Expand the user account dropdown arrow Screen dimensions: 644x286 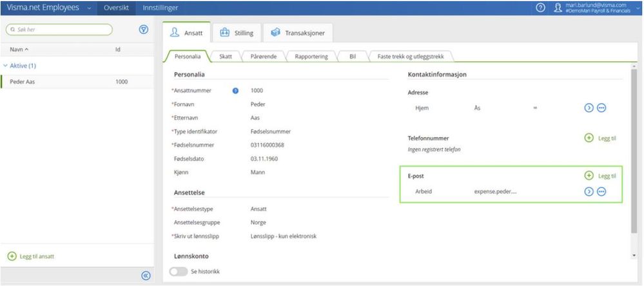coord(638,8)
